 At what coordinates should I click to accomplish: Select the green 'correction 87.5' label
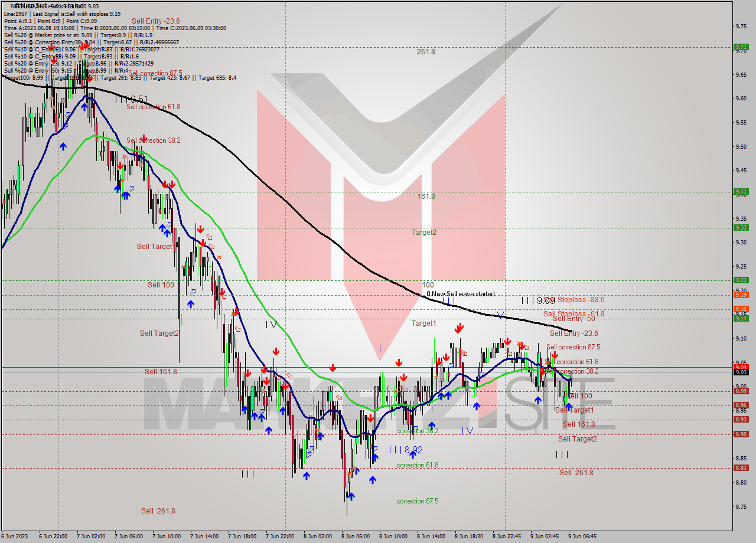click(x=418, y=501)
